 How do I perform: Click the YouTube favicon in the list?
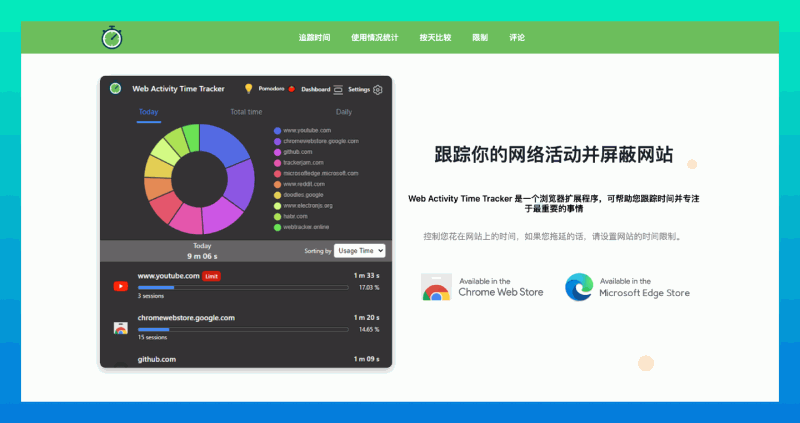point(120,286)
